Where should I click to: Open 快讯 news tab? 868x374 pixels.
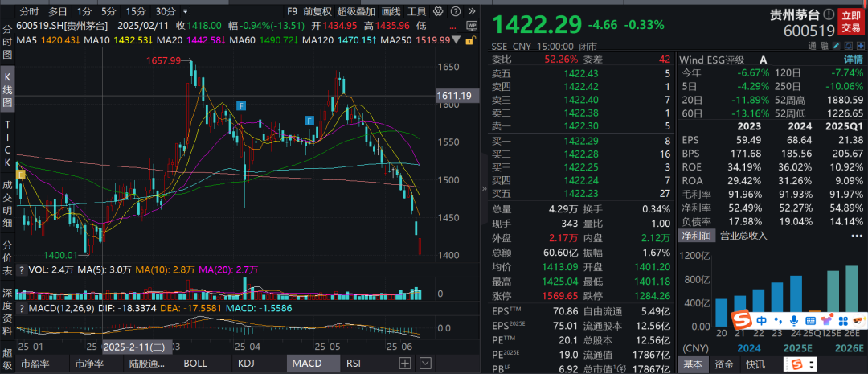[x=755, y=364]
